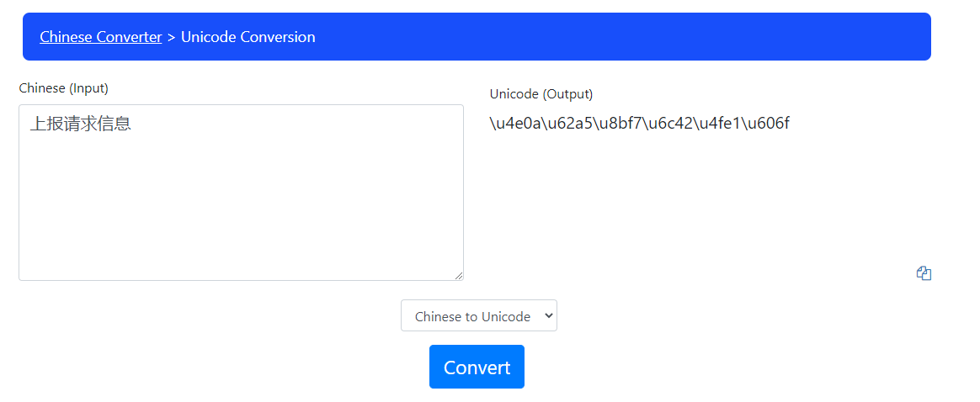
Task: Open the Chinese Converter breadcrumb link
Action: click(x=100, y=37)
